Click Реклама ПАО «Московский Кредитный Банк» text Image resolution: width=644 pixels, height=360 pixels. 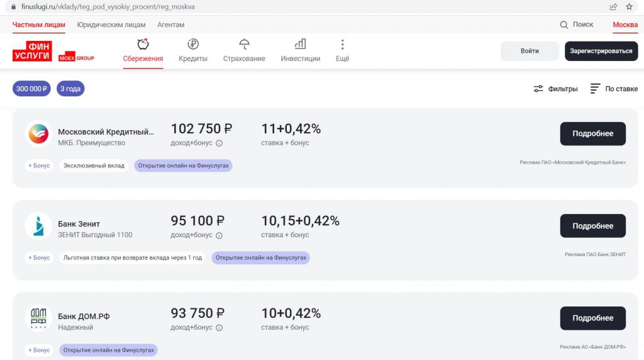pos(572,162)
